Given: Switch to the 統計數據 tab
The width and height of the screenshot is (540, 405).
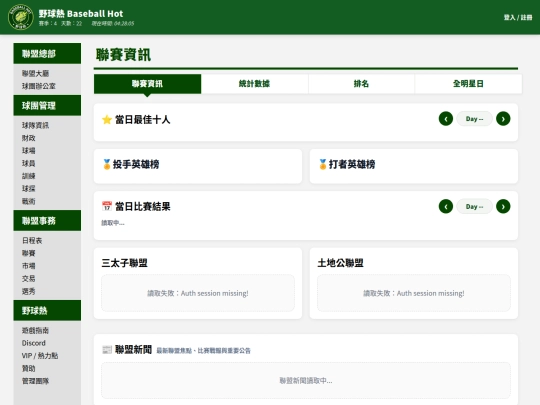Looking at the screenshot, I should (255, 84).
